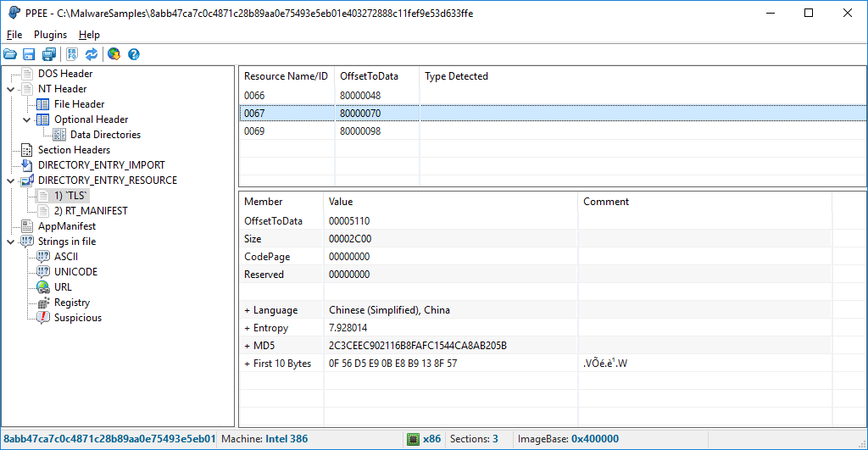
Task: Click ImageBase: 0x400000 in status bar
Action: [x=568, y=440]
